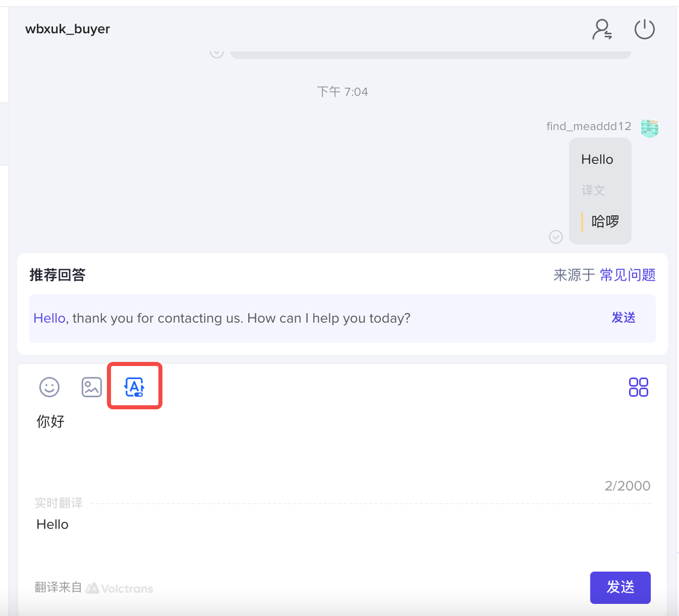The image size is (679, 616).
Task: Click the transfer user icon in header
Action: (602, 29)
